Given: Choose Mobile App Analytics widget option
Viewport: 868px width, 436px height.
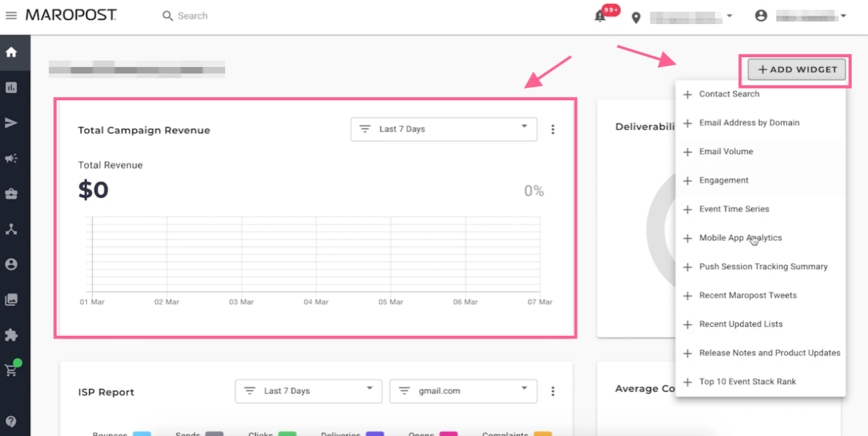Looking at the screenshot, I should (740, 238).
